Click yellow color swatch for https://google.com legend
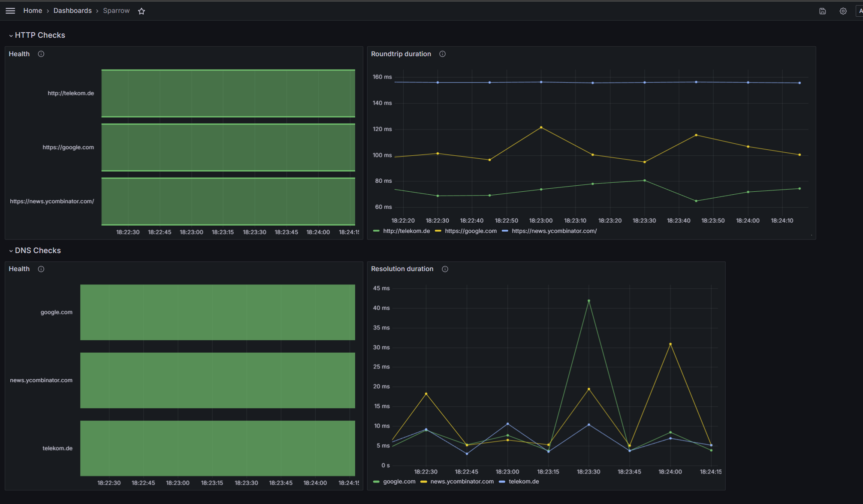This screenshot has height=504, width=863. (438, 231)
